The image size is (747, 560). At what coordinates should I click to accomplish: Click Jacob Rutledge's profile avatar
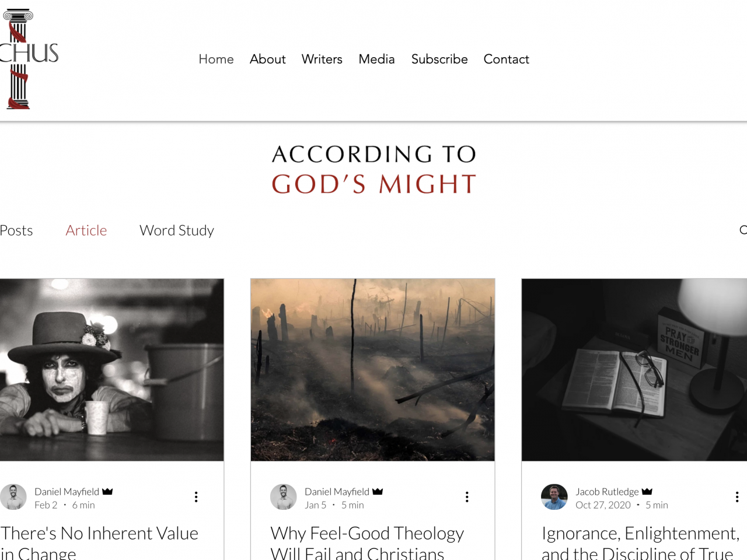coord(554,497)
